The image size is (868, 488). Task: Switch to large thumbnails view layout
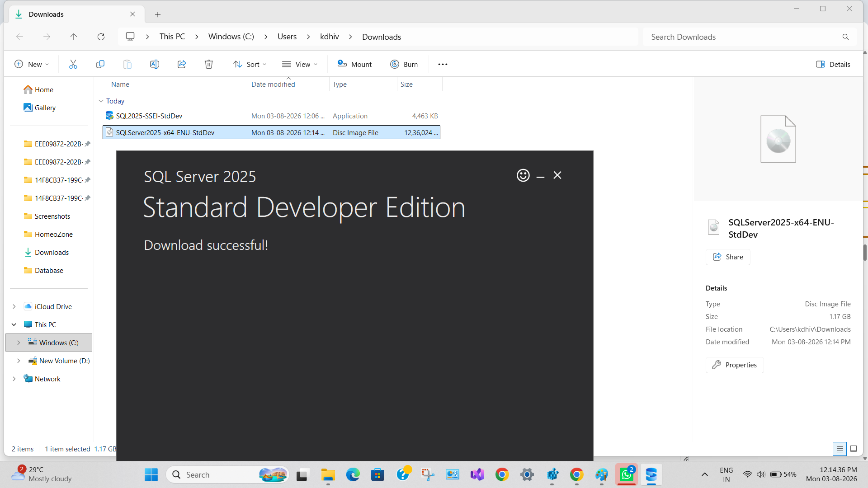(854, 449)
